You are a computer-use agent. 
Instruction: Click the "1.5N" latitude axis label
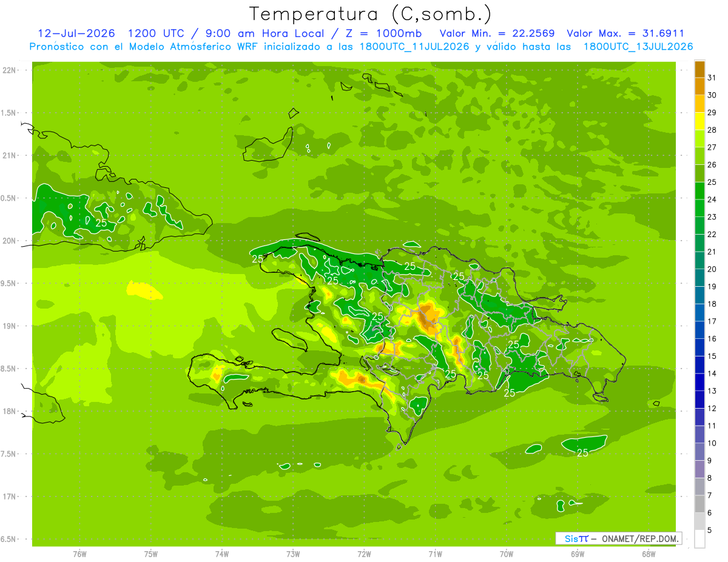point(9,113)
